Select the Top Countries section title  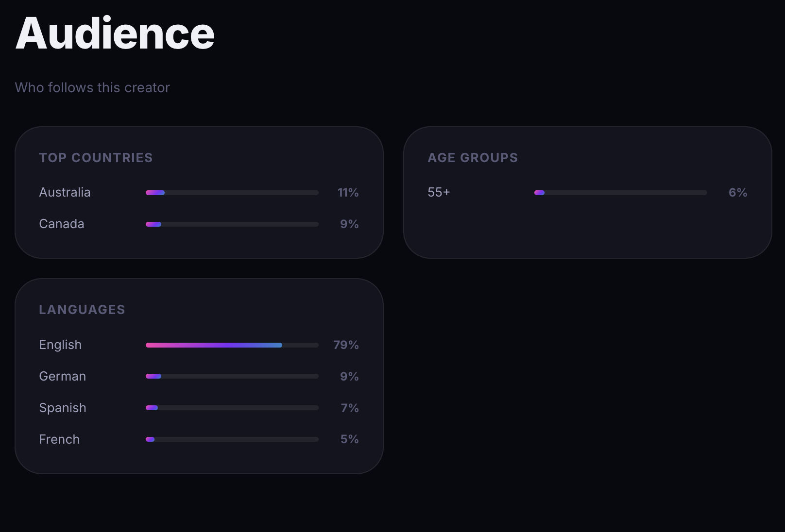pos(96,158)
